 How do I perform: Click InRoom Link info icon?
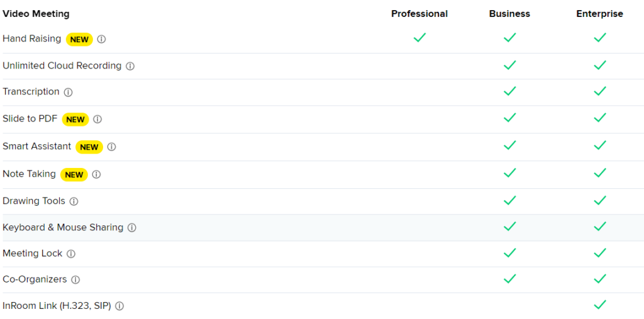click(x=119, y=306)
